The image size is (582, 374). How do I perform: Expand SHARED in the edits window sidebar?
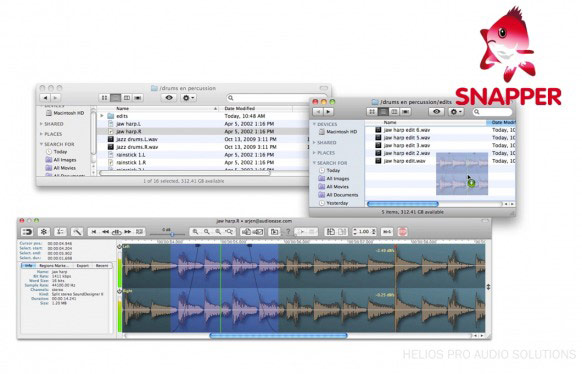(314, 142)
